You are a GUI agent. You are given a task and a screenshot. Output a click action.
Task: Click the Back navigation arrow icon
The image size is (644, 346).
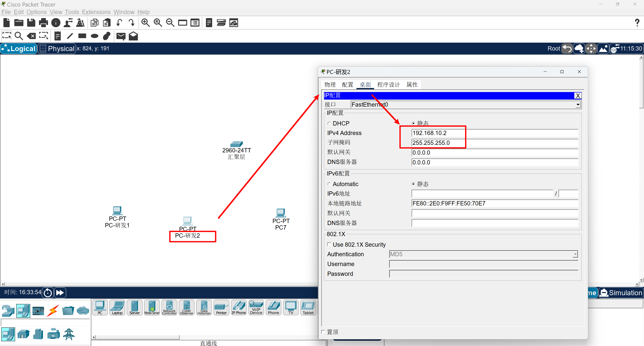click(567, 49)
